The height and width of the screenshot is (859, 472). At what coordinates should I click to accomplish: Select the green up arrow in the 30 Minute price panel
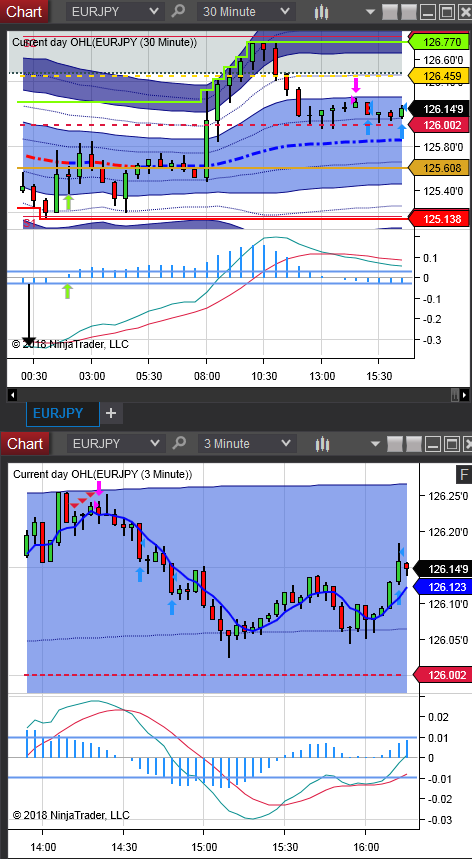coord(68,201)
